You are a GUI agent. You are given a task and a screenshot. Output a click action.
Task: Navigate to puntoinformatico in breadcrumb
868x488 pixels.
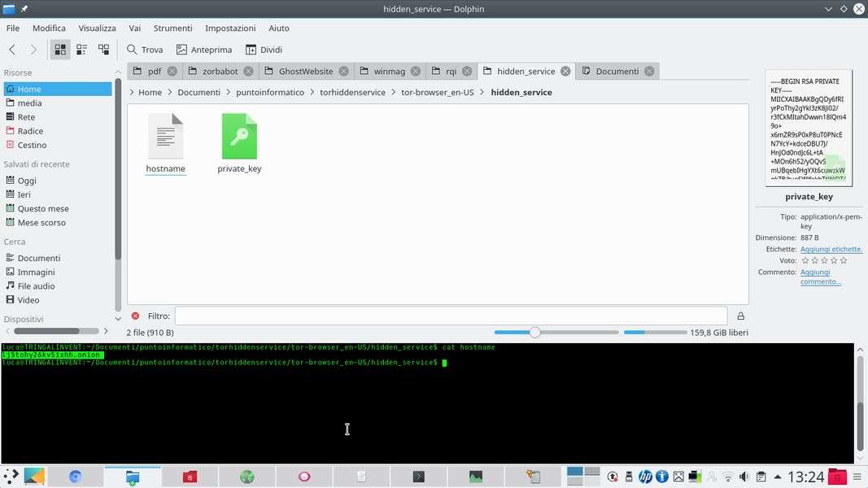tap(270, 93)
